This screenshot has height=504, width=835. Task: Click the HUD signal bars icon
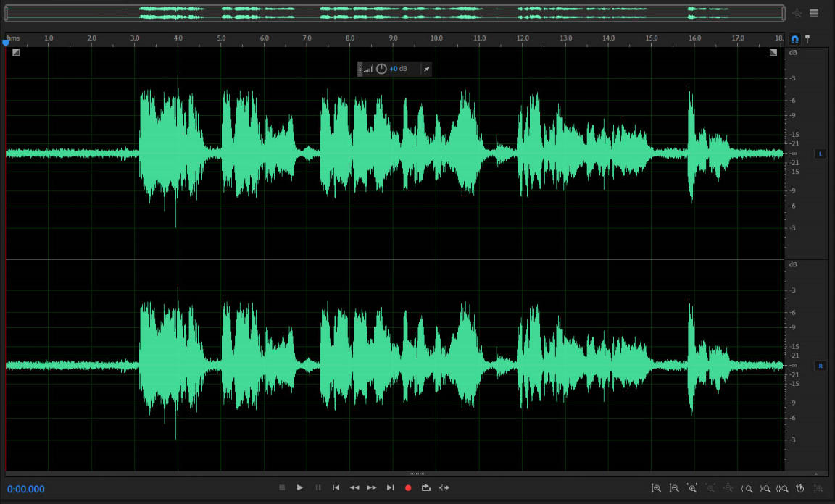[368, 69]
